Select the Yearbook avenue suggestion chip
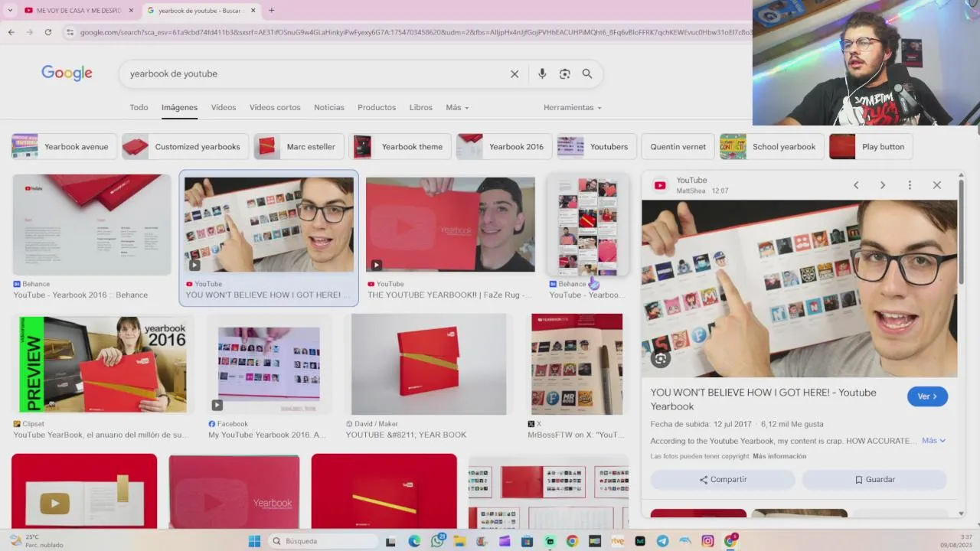 pyautogui.click(x=64, y=147)
